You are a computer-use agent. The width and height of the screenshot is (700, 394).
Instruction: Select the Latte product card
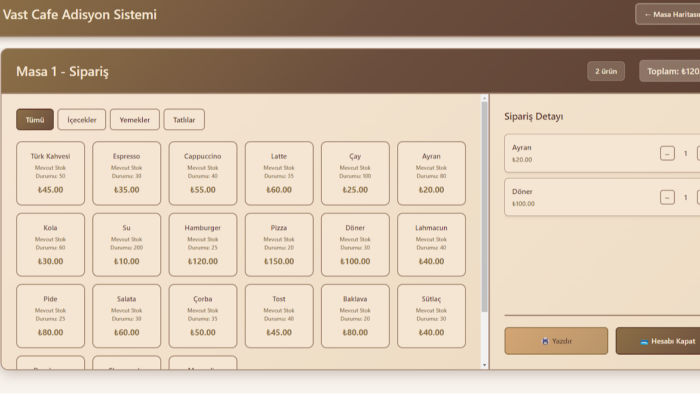click(x=279, y=174)
